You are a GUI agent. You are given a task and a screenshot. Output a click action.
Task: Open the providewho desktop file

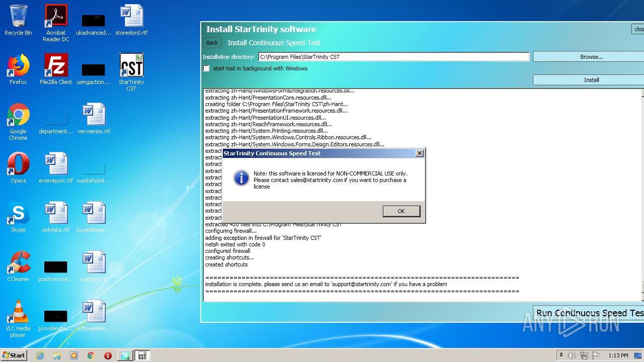coord(56,319)
